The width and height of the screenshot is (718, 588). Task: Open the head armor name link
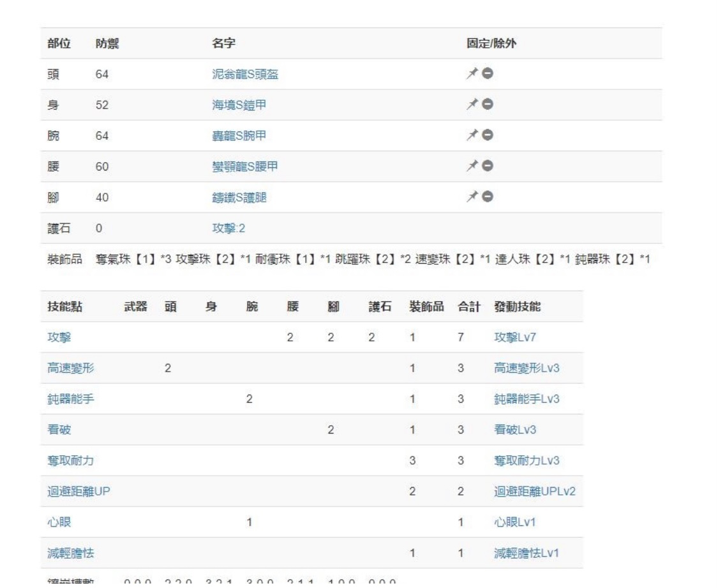244,75
